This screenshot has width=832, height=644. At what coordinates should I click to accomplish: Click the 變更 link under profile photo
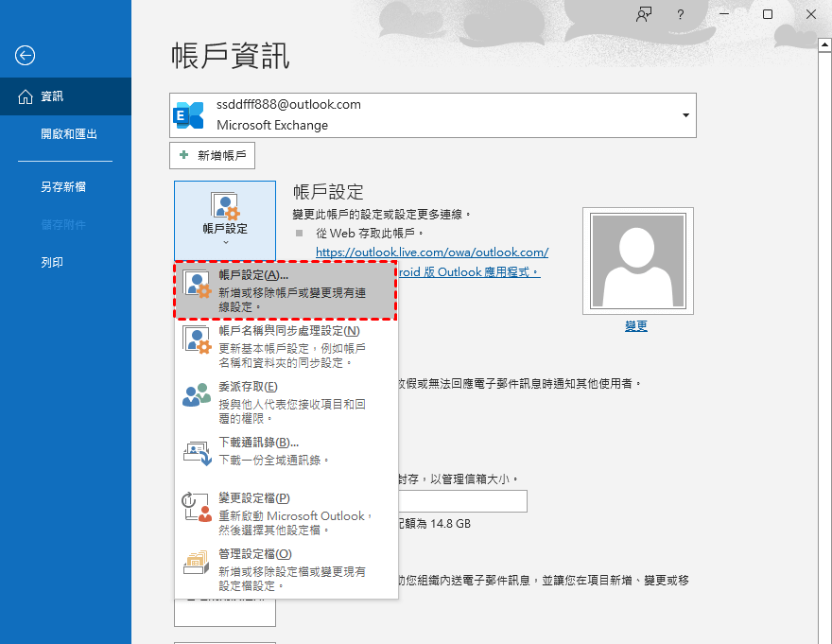pos(636,326)
